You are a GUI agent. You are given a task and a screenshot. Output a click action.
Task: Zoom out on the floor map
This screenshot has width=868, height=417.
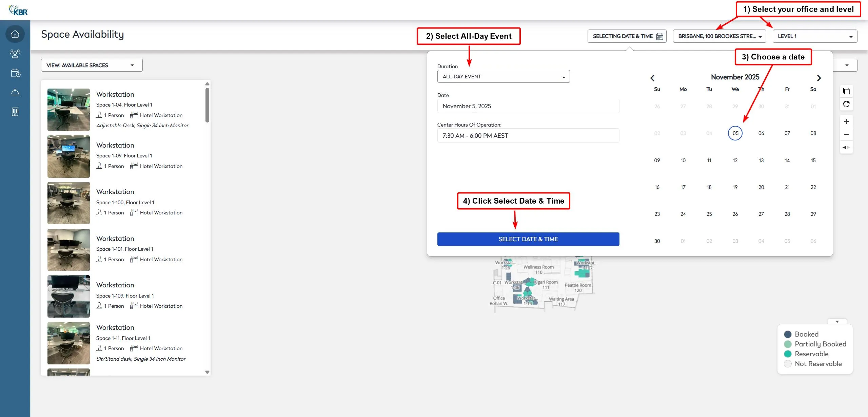click(x=846, y=134)
